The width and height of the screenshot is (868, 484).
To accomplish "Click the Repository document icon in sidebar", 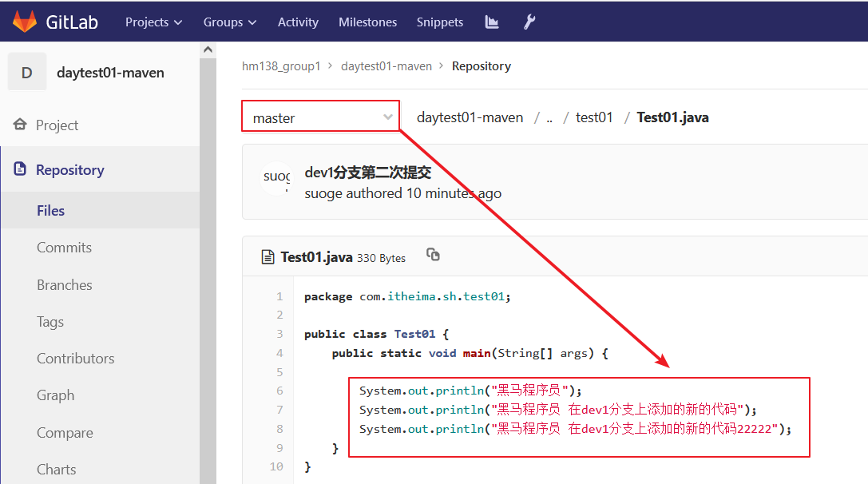I will (x=20, y=170).
